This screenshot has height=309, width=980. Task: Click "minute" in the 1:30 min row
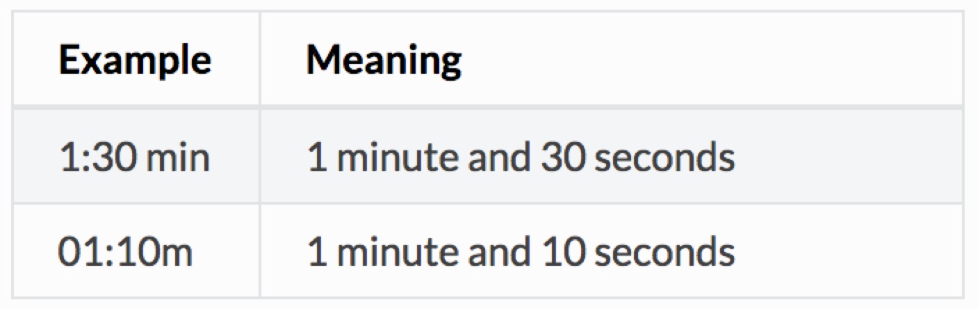[384, 157]
